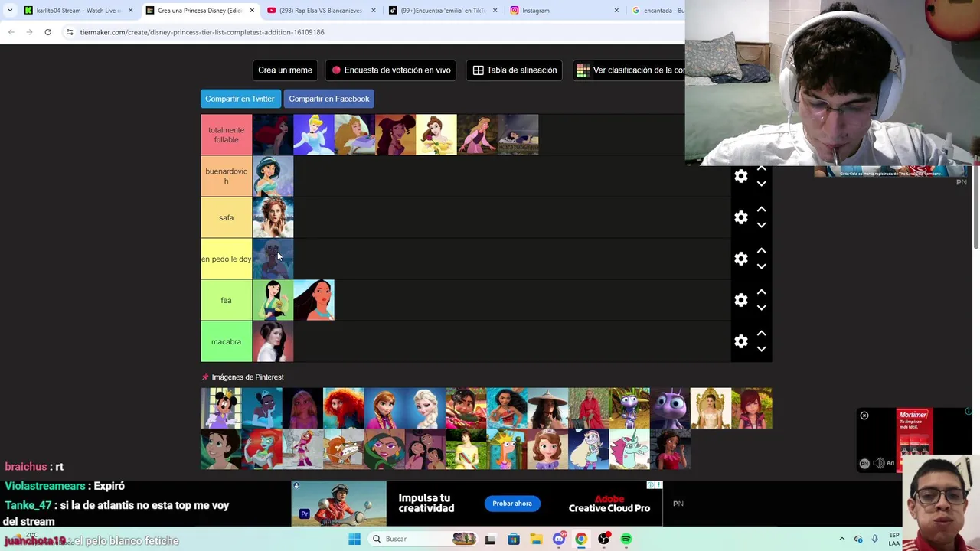The height and width of the screenshot is (551, 980).
Task: View site information icon in address bar
Action: (69, 32)
